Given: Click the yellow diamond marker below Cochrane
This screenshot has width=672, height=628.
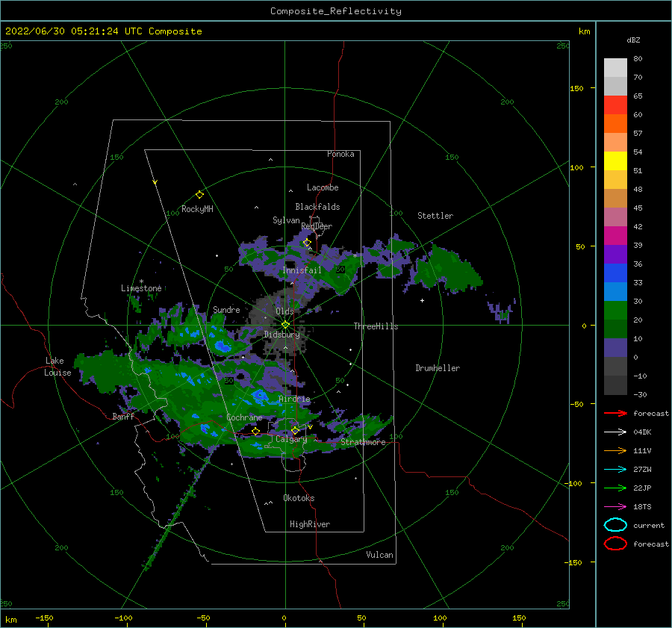Looking at the screenshot, I should click(255, 431).
